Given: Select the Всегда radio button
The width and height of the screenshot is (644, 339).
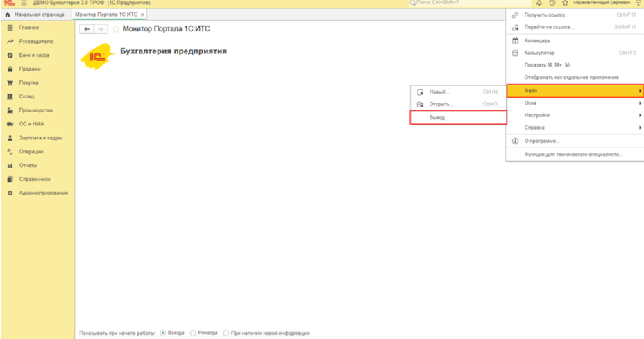Looking at the screenshot, I should coord(163,333).
